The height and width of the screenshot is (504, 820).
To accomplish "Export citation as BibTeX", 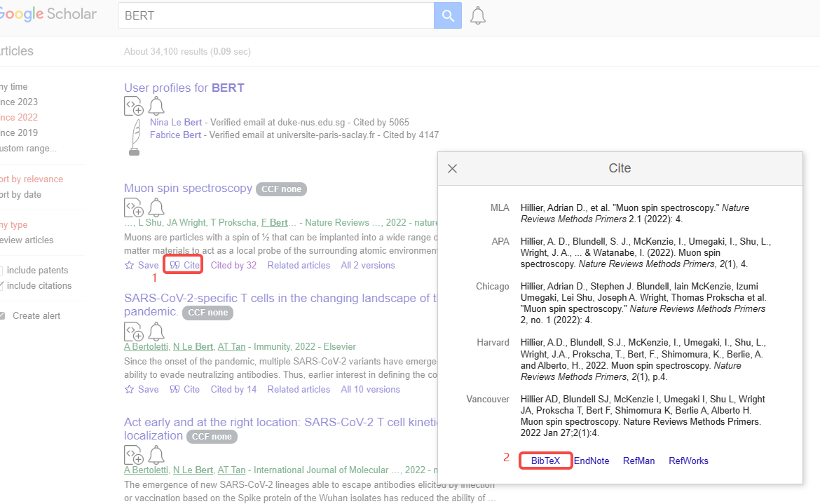I will click(545, 461).
